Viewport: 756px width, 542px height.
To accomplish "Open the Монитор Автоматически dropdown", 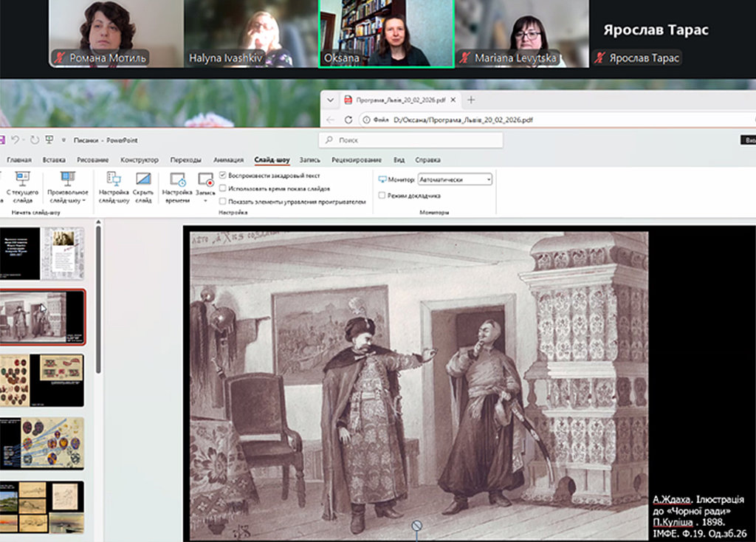I will [455, 179].
